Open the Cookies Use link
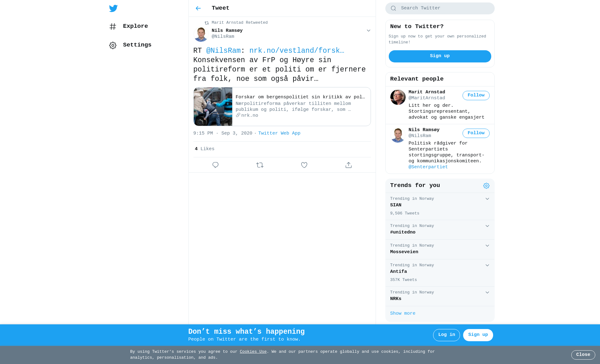 [x=253, y=352]
